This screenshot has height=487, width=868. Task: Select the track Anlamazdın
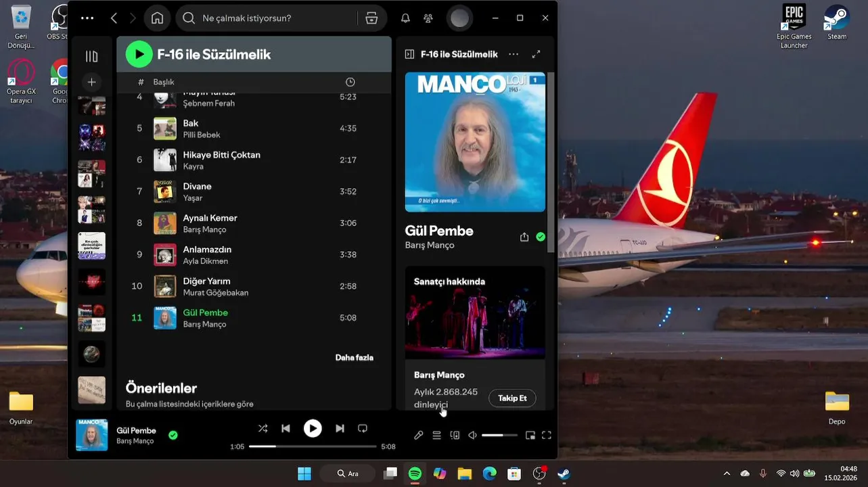click(x=254, y=255)
